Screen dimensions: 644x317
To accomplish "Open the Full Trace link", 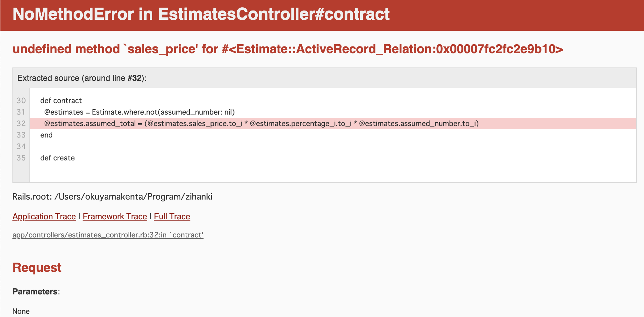I will pyautogui.click(x=172, y=216).
